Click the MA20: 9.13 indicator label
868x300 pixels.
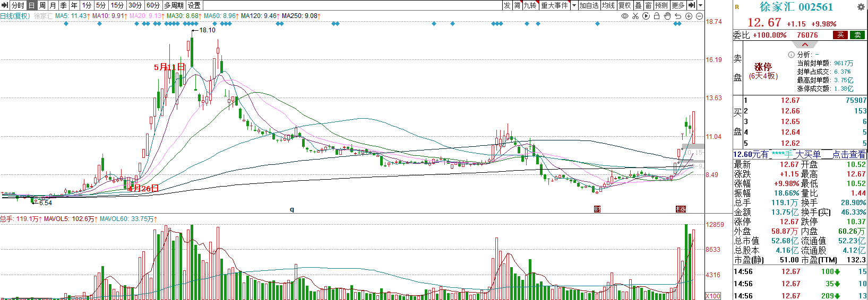click(x=147, y=16)
